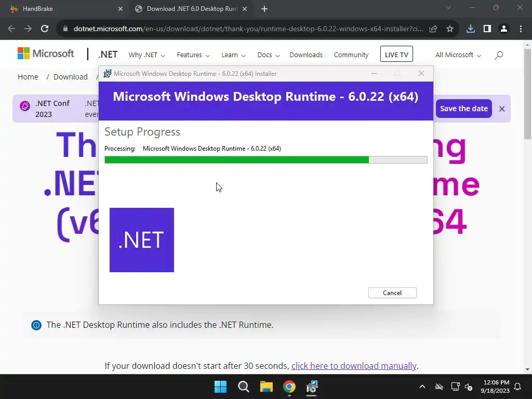532x399 pixels.
Task: Open File Explorer from taskbar
Action: pos(267,387)
